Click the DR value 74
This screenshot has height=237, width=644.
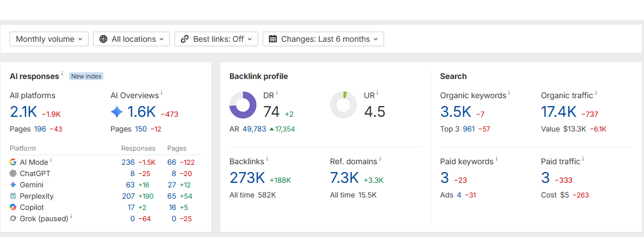pos(271,112)
